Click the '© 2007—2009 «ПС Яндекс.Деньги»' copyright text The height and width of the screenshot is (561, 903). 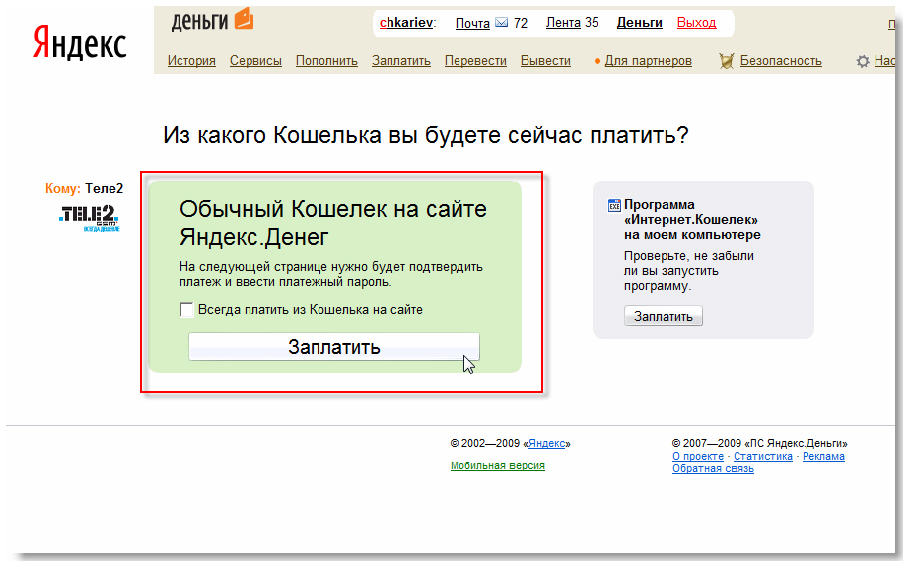point(760,444)
